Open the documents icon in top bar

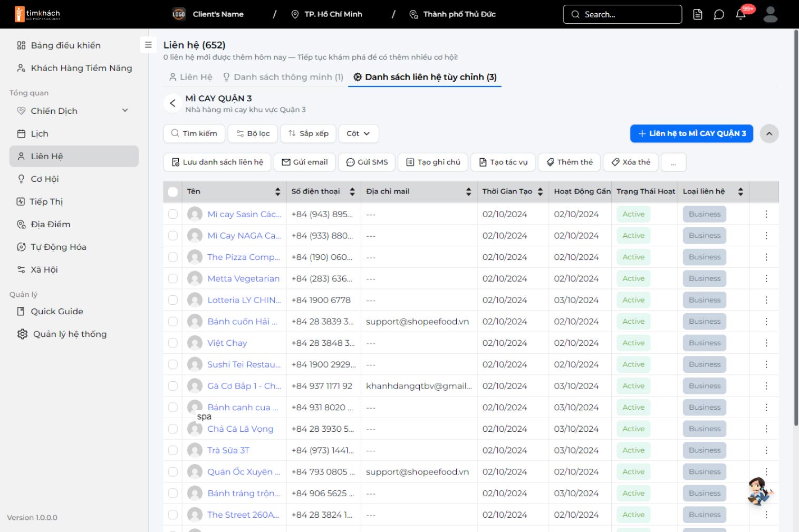pyautogui.click(x=697, y=14)
